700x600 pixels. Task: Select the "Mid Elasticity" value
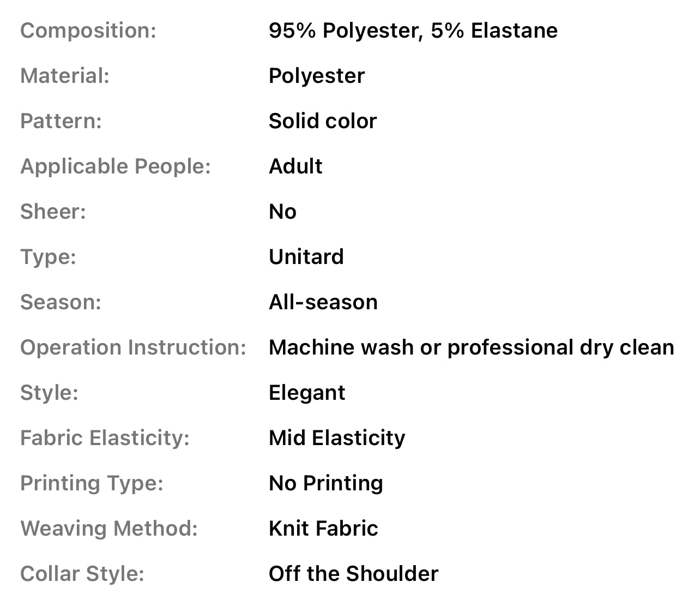(336, 438)
